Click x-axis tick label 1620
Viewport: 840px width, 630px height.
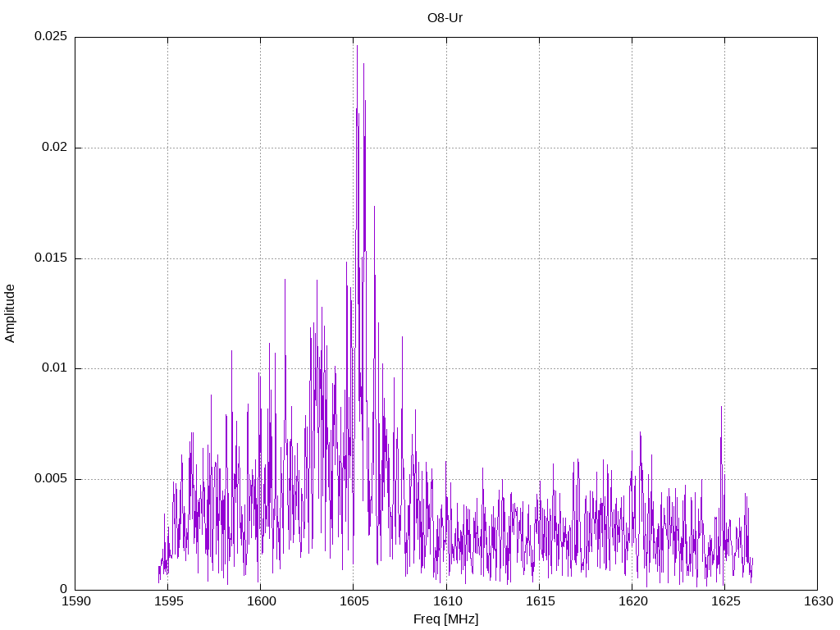point(632,601)
